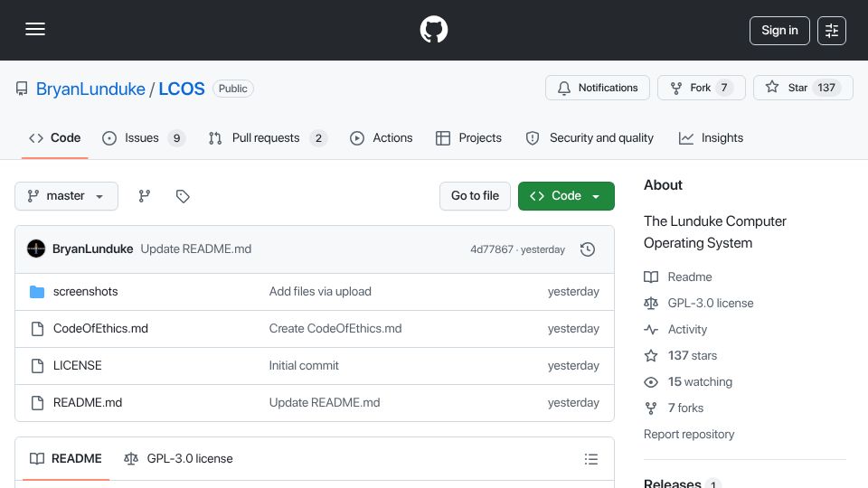Star the repository with Star button
The image size is (868, 488).
(803, 88)
